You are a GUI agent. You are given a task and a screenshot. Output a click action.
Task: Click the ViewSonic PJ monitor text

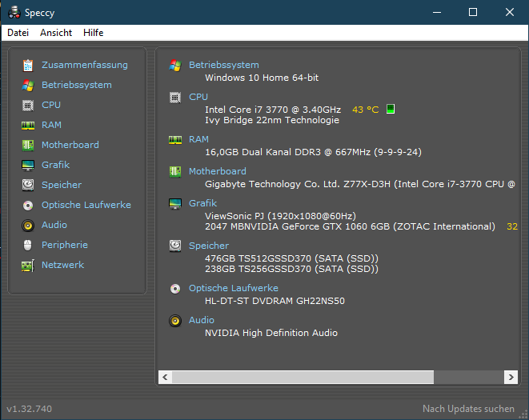[280, 216]
